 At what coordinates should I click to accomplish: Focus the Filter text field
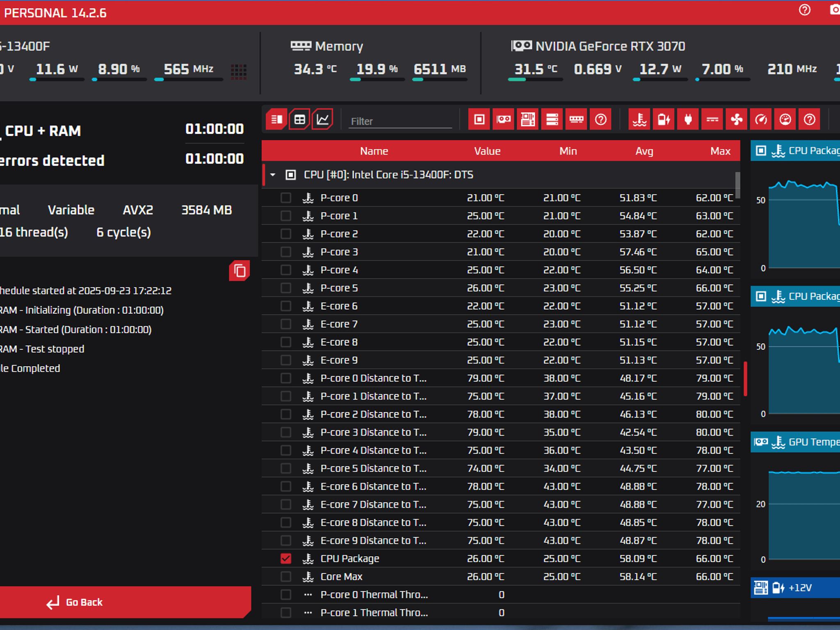point(400,121)
